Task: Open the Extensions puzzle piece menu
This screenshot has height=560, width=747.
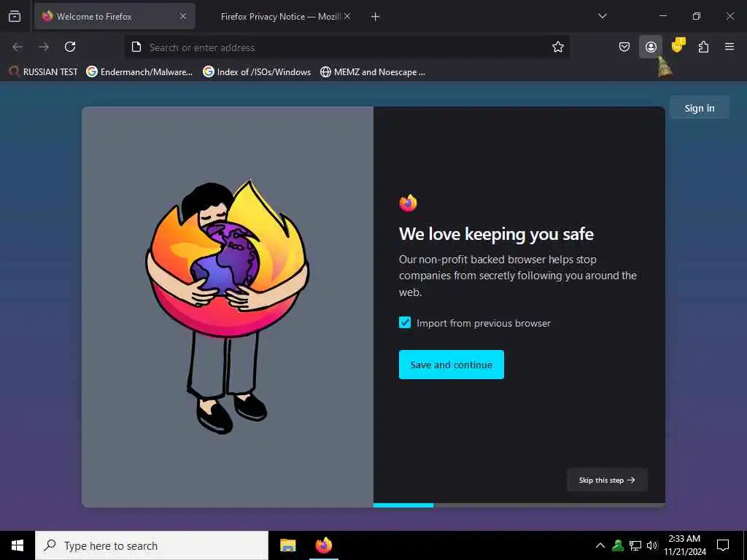Action: coord(703,47)
